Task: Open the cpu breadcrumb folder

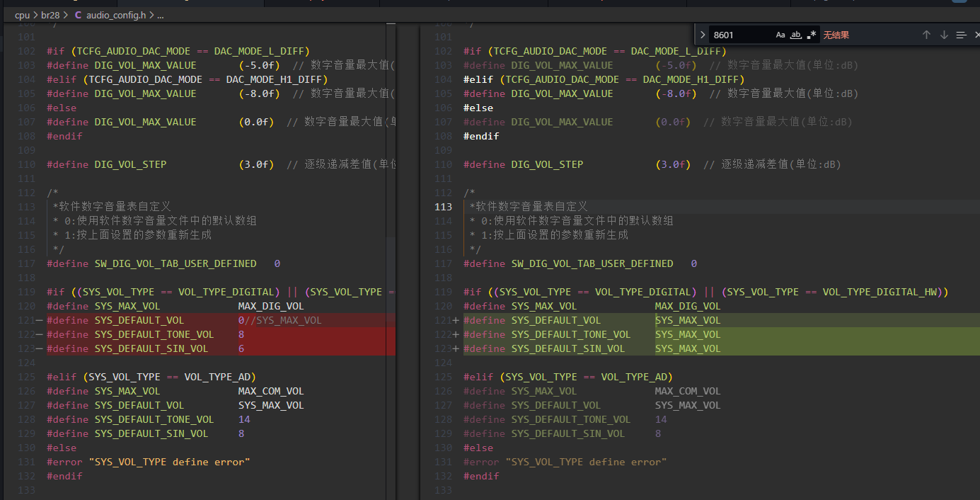Action: click(x=23, y=14)
